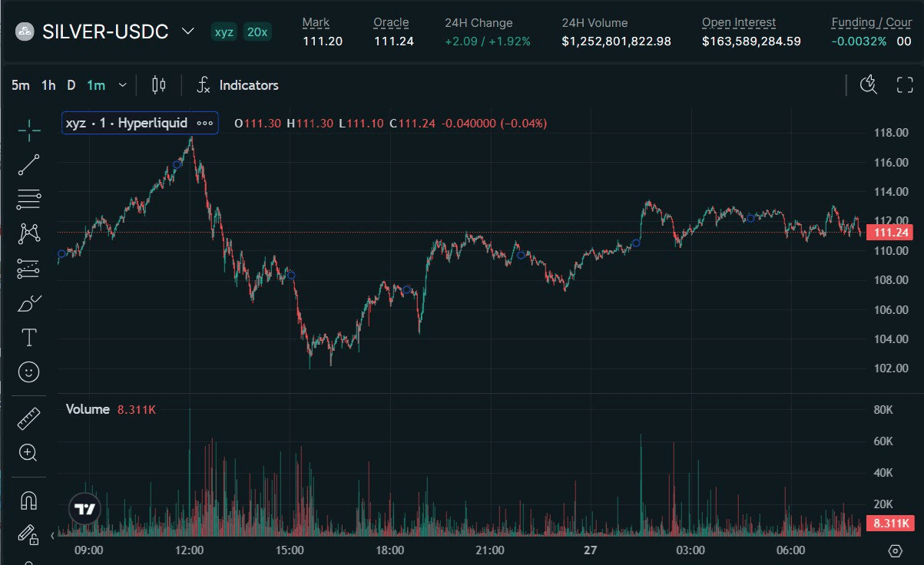Image resolution: width=924 pixels, height=565 pixels.
Task: Switch to the 1h timeframe
Action: (48, 85)
